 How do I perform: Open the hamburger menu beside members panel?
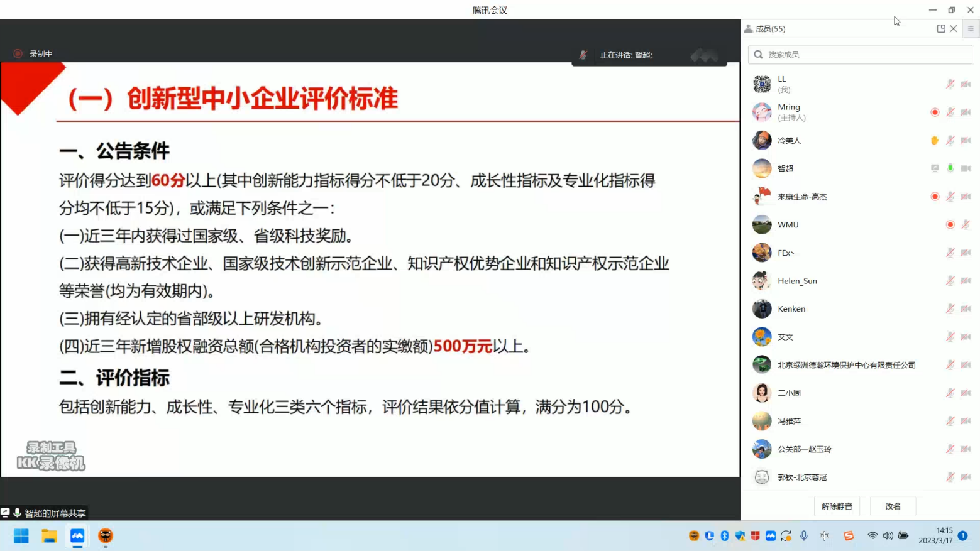971,29
